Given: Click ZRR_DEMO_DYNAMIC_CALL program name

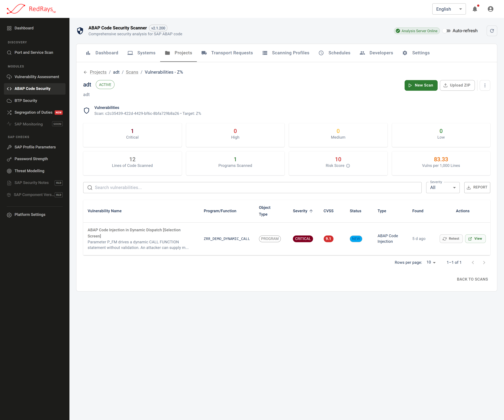Looking at the screenshot, I should [227, 239].
